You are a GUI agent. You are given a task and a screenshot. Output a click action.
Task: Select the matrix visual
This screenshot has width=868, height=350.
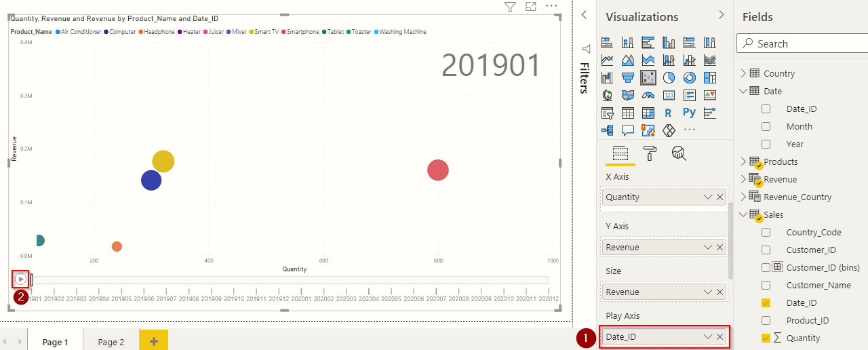[648, 113]
